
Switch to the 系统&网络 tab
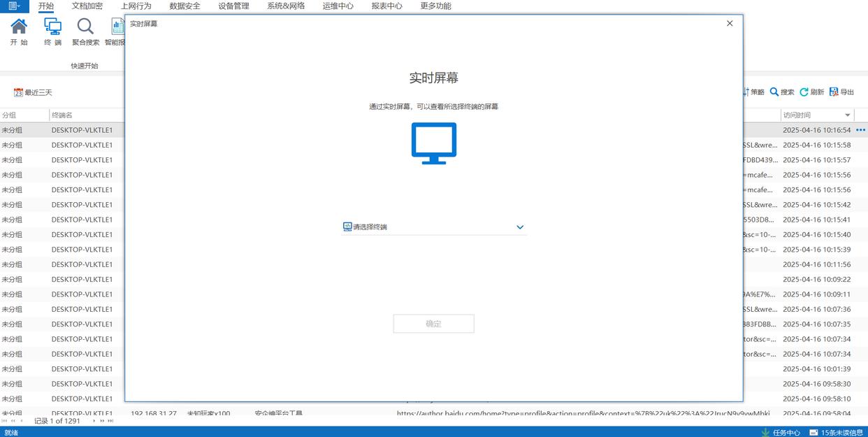(x=286, y=6)
